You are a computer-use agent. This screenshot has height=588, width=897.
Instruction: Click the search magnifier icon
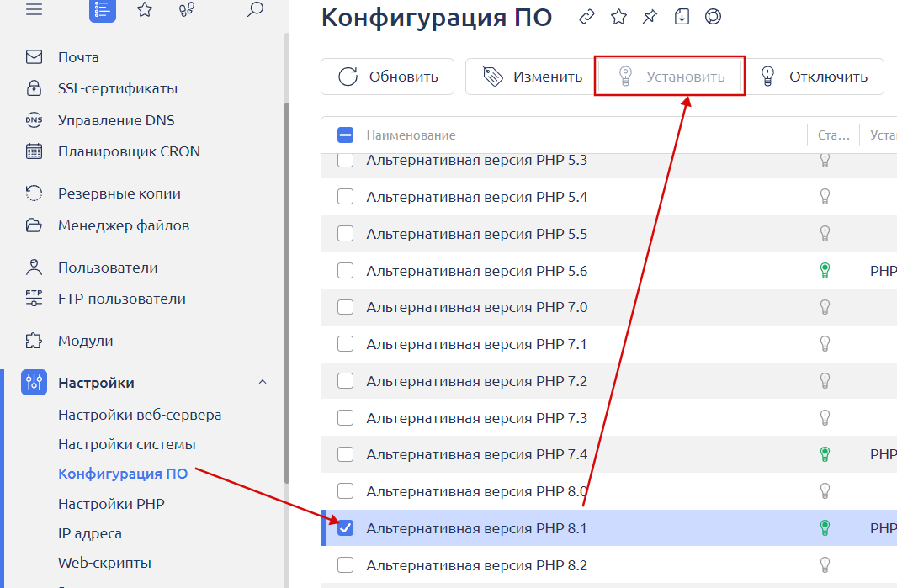256,9
